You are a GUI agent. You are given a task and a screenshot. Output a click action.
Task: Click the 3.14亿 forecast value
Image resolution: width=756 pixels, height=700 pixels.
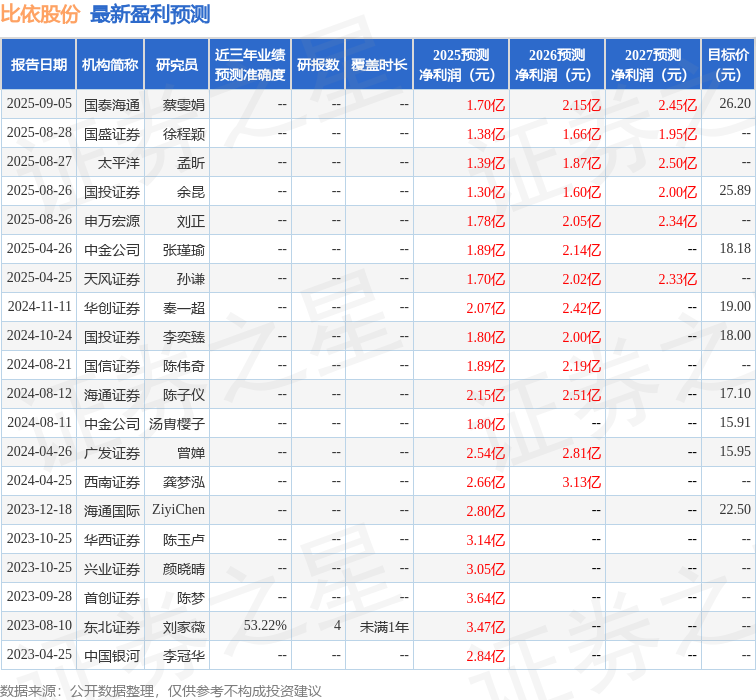point(486,539)
